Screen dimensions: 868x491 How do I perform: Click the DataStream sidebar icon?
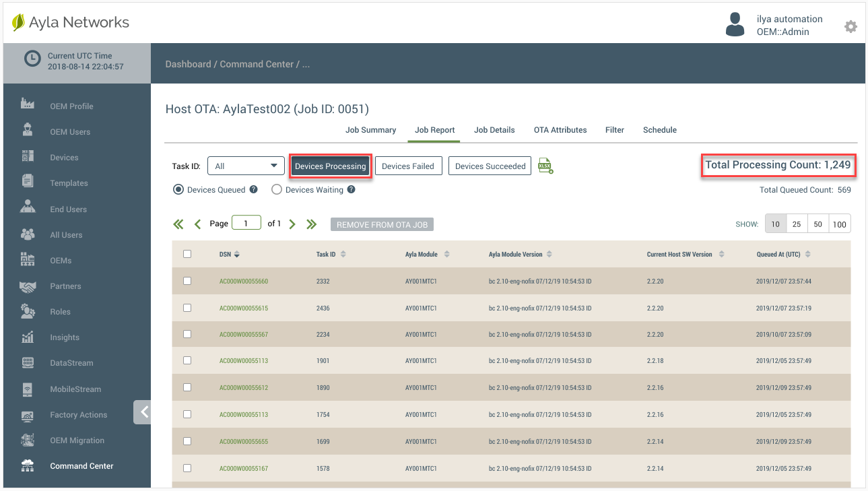tap(28, 362)
